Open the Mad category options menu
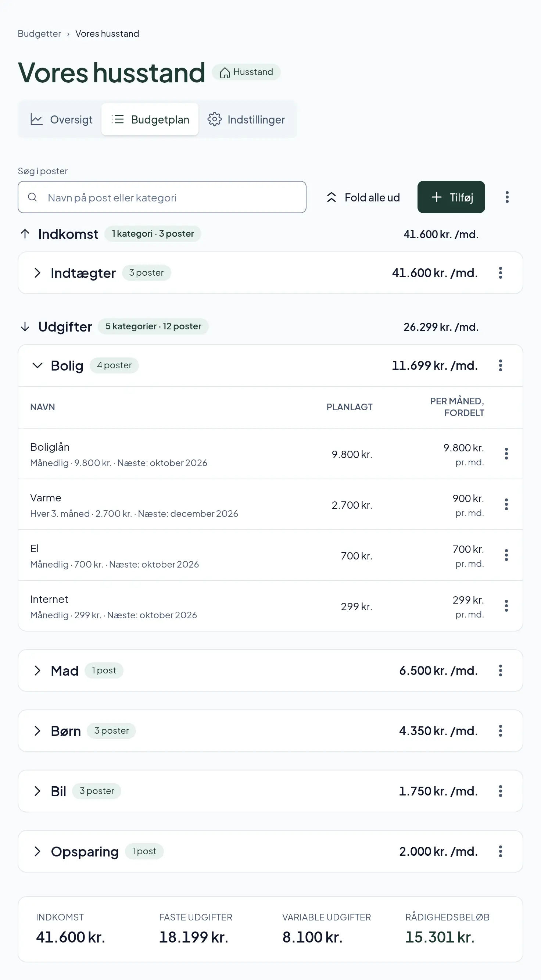 click(x=500, y=670)
